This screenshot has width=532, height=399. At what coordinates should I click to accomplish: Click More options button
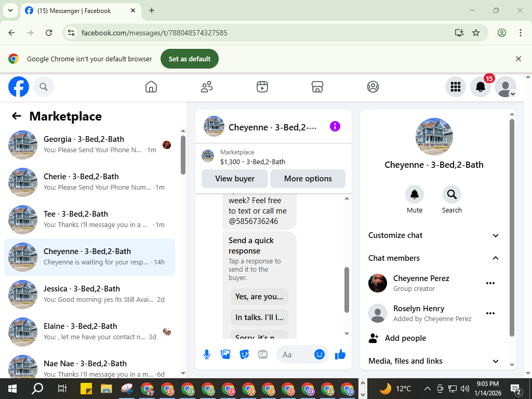308,179
